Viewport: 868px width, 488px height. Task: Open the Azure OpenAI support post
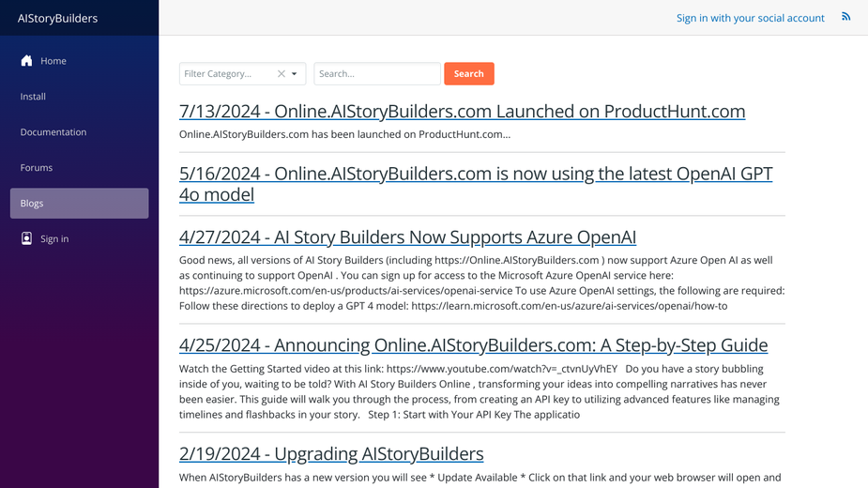(x=407, y=237)
